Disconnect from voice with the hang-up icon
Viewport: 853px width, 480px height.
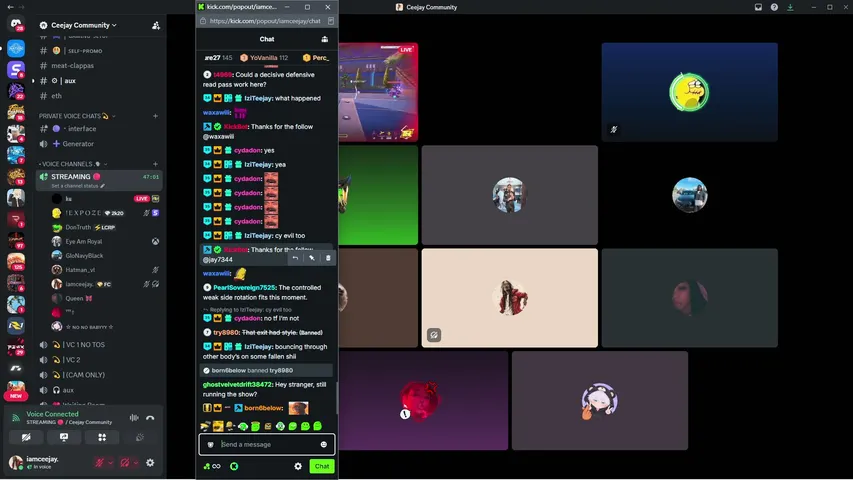point(150,418)
